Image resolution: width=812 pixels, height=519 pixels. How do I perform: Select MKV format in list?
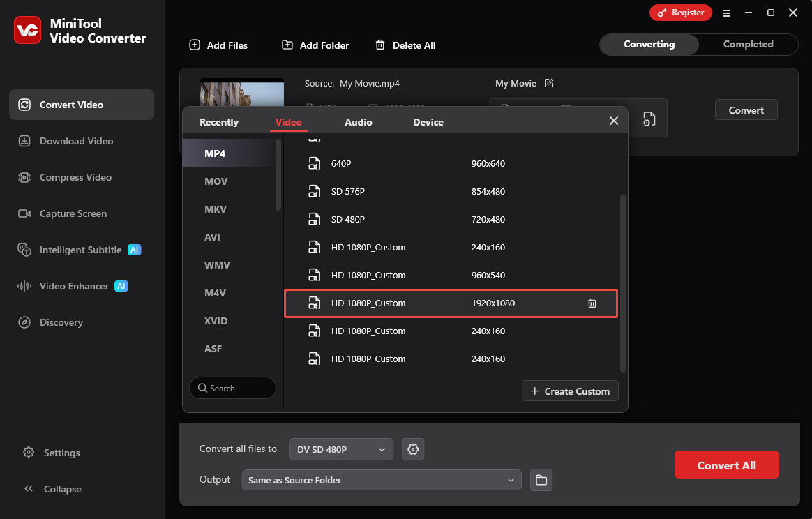[x=228, y=209]
